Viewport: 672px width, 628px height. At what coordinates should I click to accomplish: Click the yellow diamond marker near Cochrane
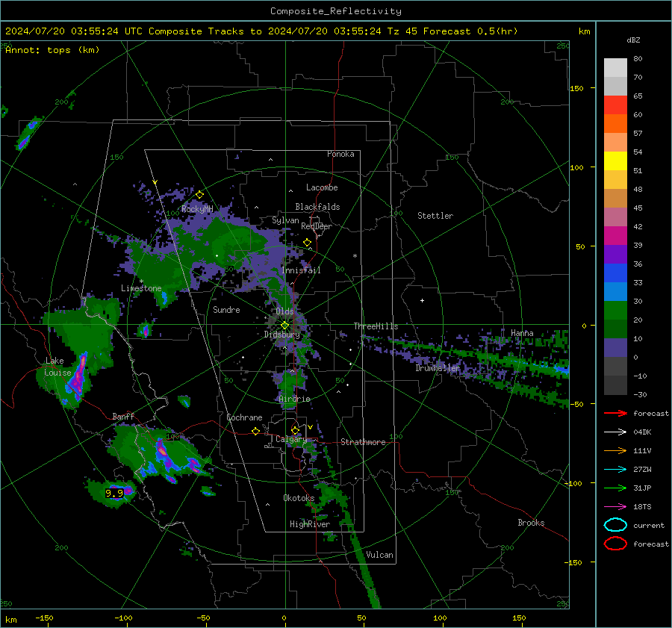click(255, 431)
